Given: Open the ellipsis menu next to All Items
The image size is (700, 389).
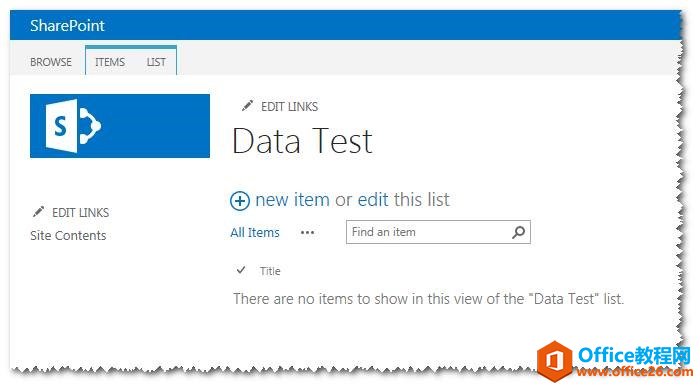Looking at the screenshot, I should click(x=307, y=232).
